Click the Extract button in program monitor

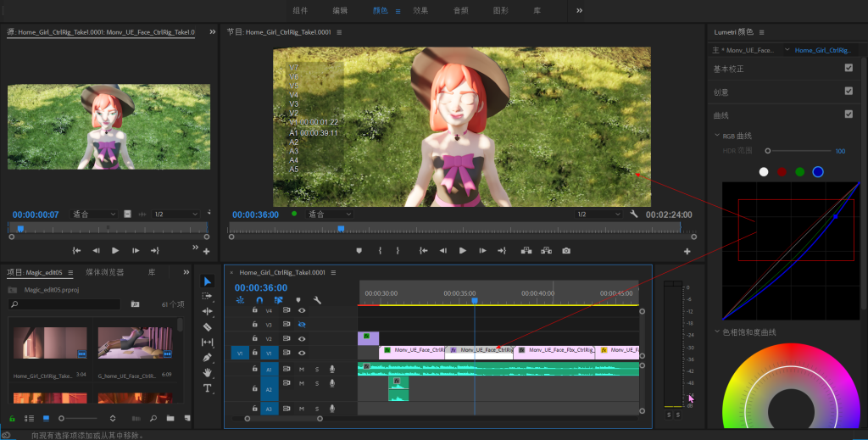coord(547,251)
